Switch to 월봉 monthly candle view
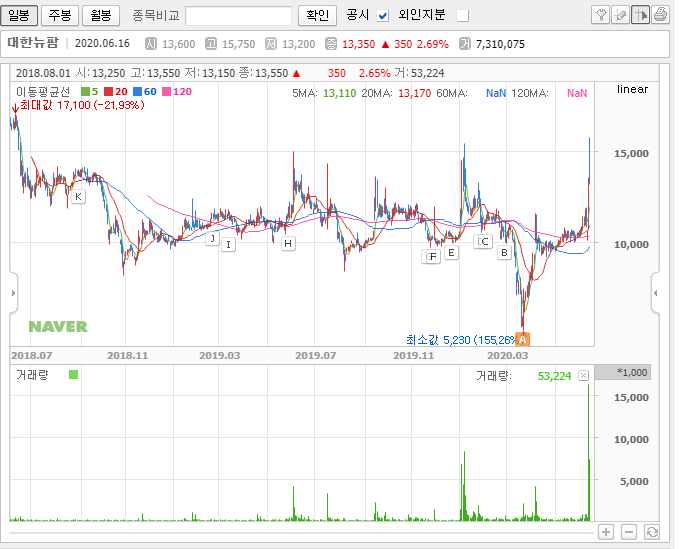Image resolution: width=679 pixels, height=549 pixels. pyautogui.click(x=100, y=15)
